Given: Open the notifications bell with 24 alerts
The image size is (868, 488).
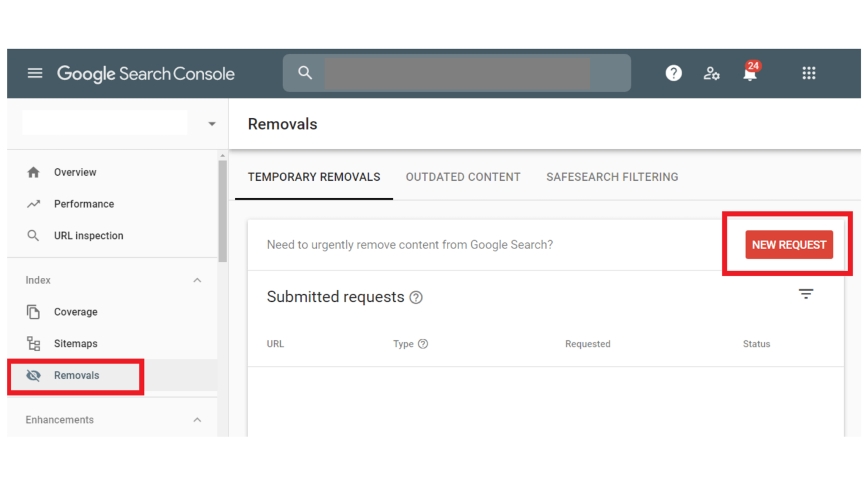Looking at the screenshot, I should (749, 73).
